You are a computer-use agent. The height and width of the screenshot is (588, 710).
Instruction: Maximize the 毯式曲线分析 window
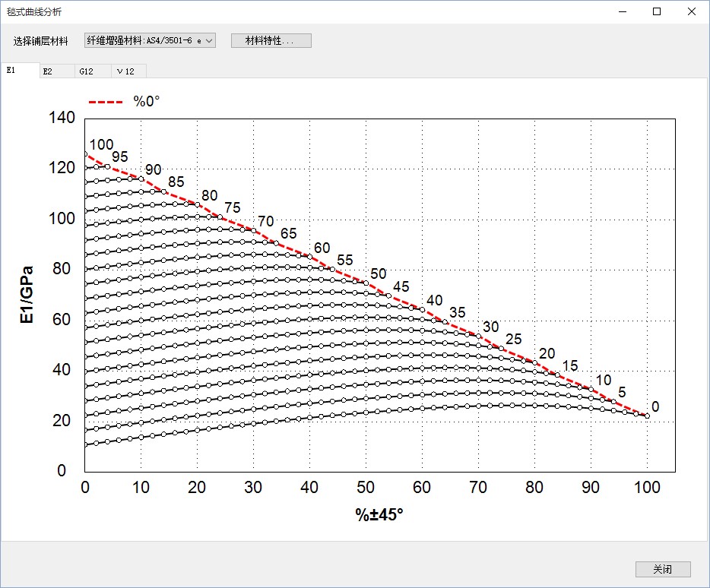coord(657,11)
